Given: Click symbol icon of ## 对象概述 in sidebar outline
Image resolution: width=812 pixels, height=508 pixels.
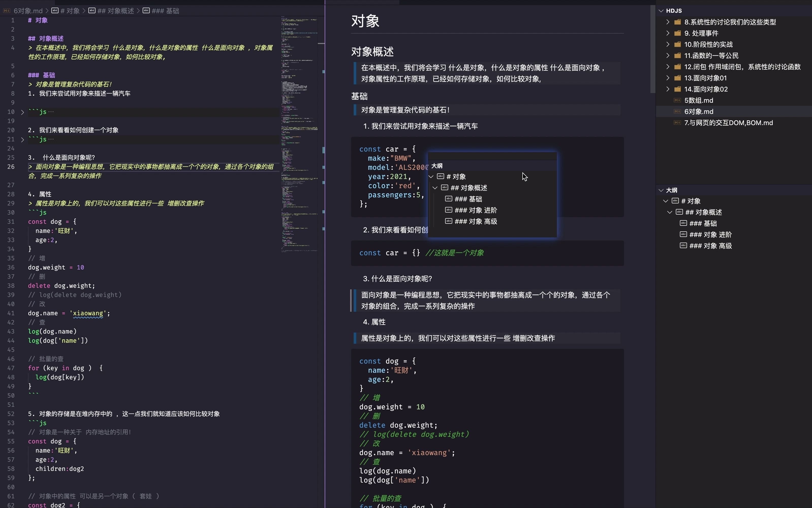Looking at the screenshot, I should 679,212.
